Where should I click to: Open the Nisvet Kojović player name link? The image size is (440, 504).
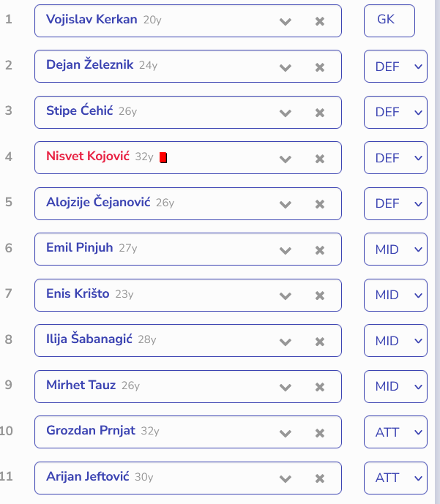tap(88, 156)
